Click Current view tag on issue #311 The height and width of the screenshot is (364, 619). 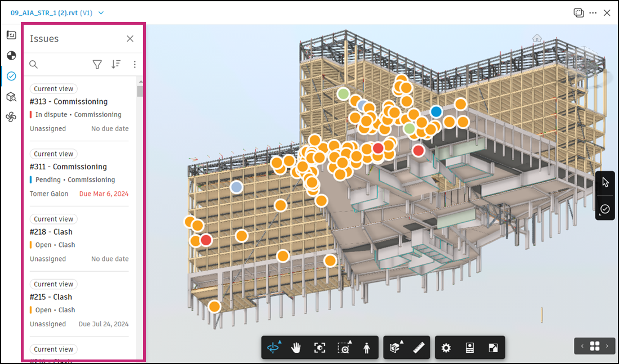click(54, 154)
